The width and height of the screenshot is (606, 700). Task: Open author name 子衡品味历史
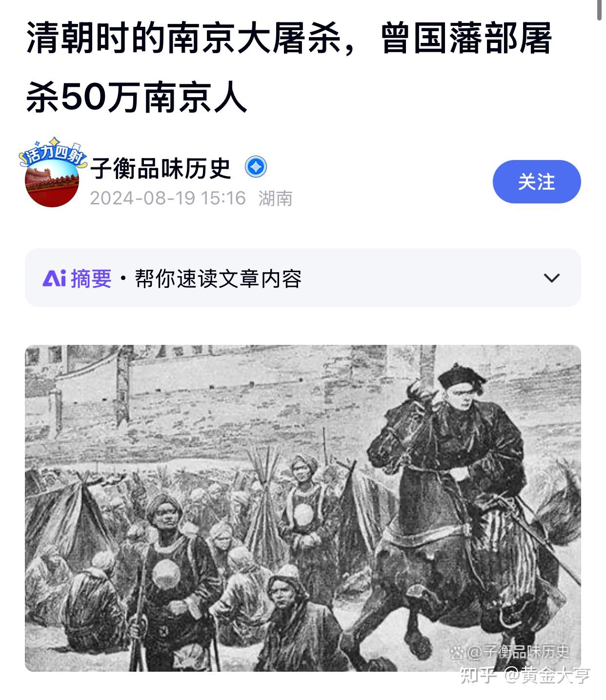click(161, 168)
